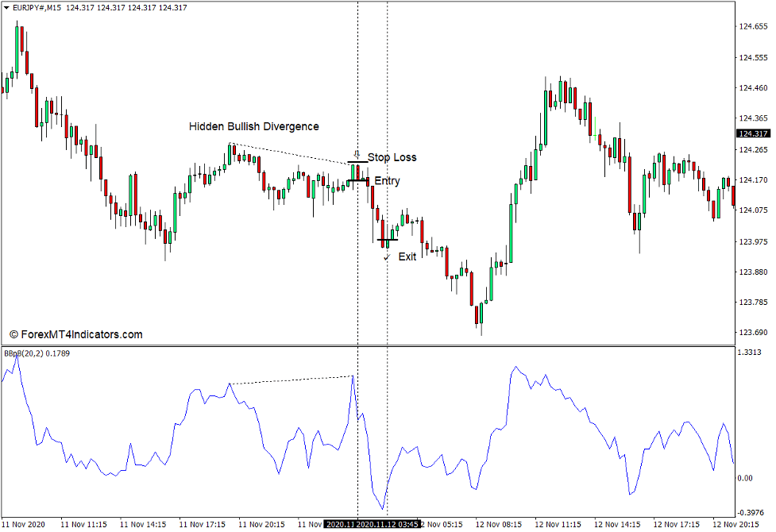Click the up arrow marker above Stop Loss
The height and width of the screenshot is (532, 776).
tap(357, 154)
